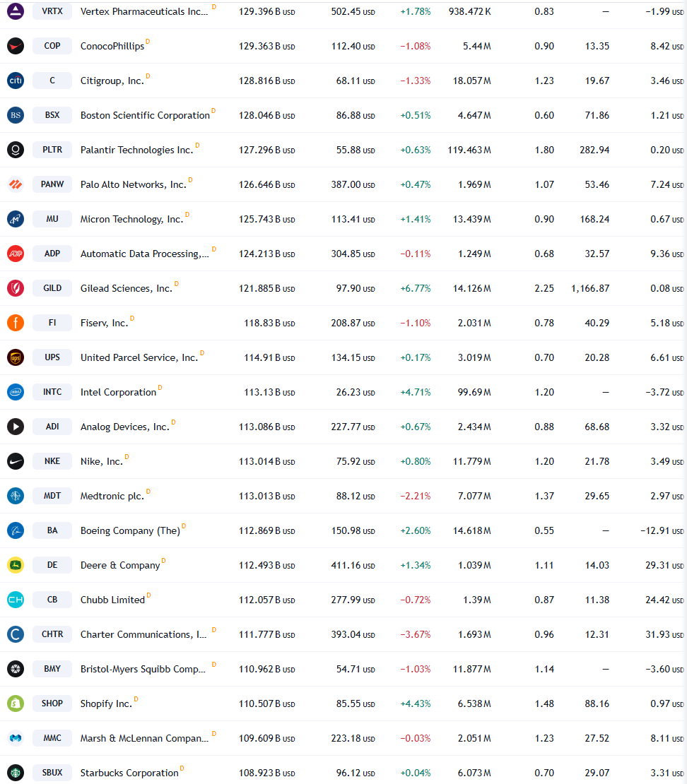Click the Charter Communications logo icon
This screenshot has height=784, width=687.
point(16,634)
